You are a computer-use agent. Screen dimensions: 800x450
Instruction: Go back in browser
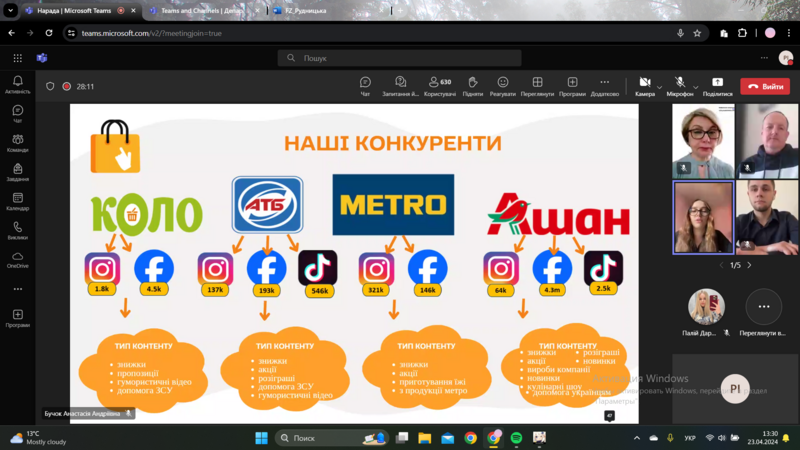coord(12,33)
